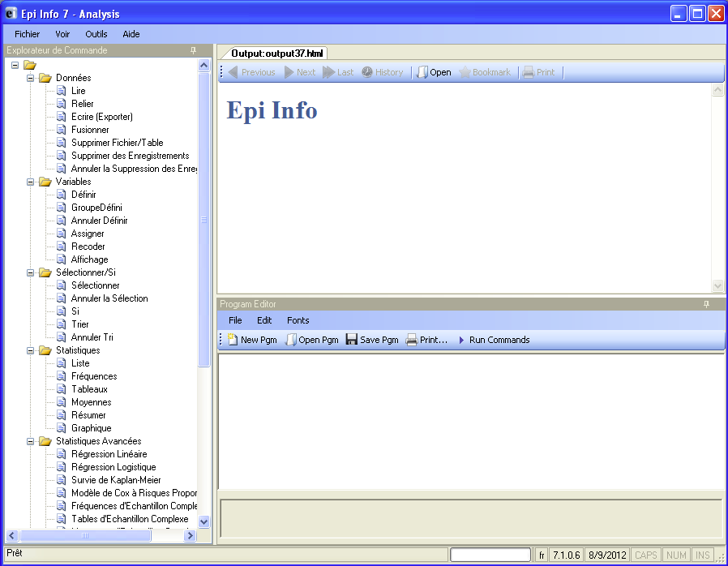
Task: Open the Program Editor Fonts menu
Action: click(298, 320)
